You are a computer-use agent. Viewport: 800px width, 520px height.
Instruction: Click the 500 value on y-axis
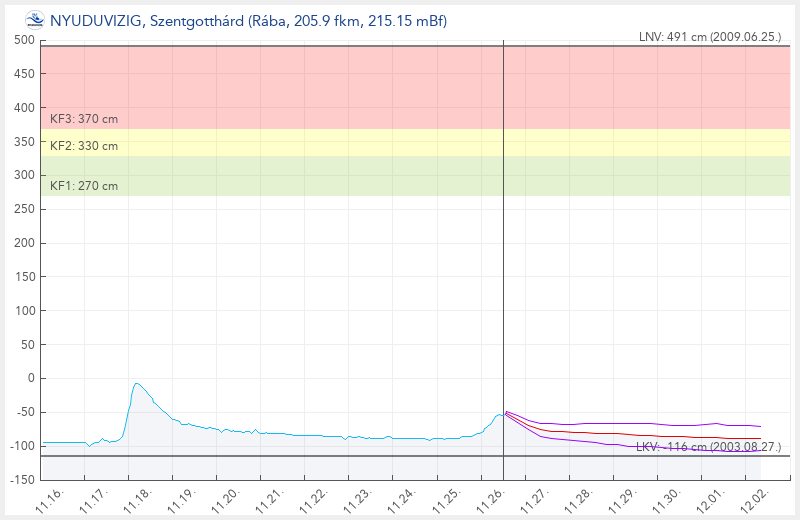point(25,40)
